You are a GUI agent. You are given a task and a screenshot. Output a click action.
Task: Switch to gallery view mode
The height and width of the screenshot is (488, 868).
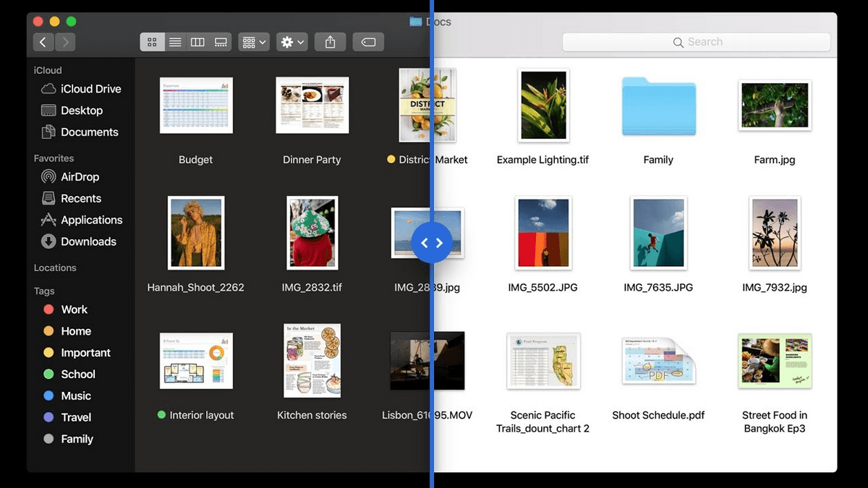(221, 42)
